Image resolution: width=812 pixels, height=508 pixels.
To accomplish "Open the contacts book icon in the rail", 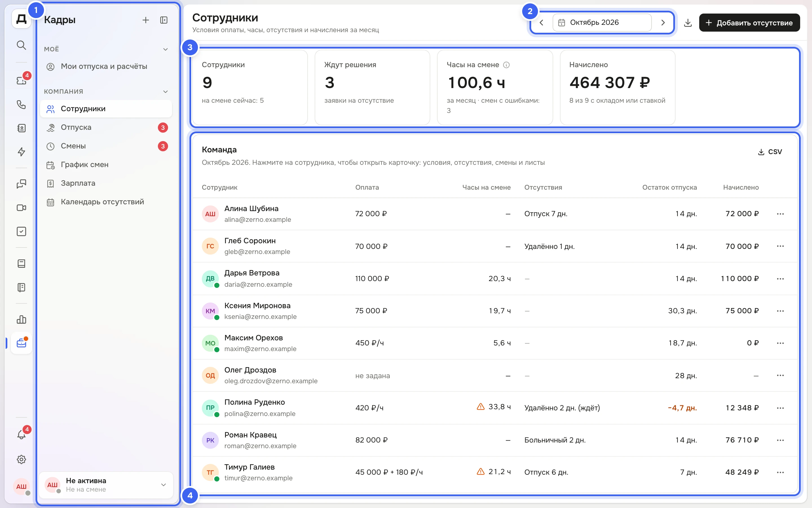I will [x=21, y=128].
